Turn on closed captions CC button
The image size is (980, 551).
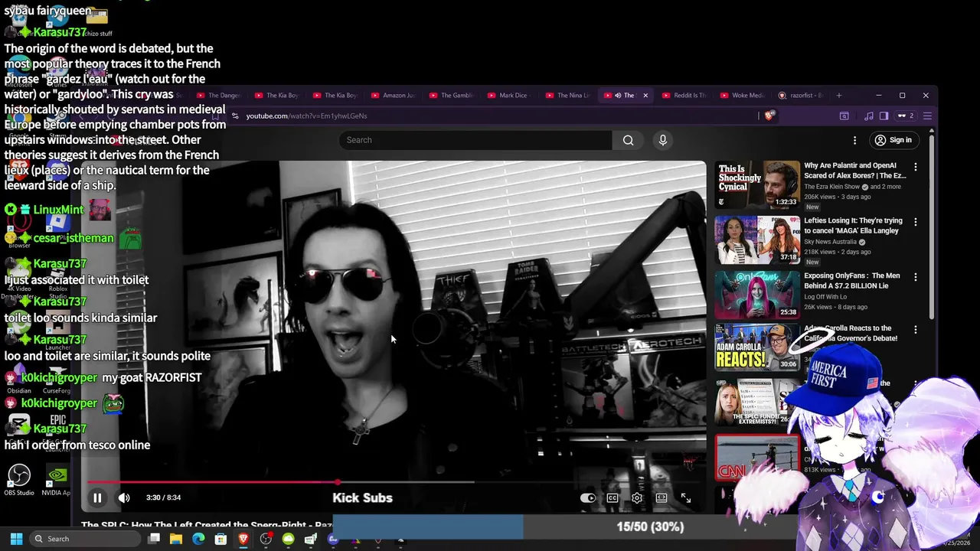(x=612, y=498)
